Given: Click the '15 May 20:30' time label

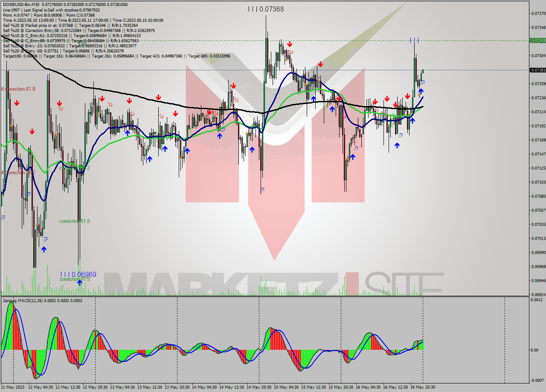Looking at the screenshot, I should [x=341, y=387].
